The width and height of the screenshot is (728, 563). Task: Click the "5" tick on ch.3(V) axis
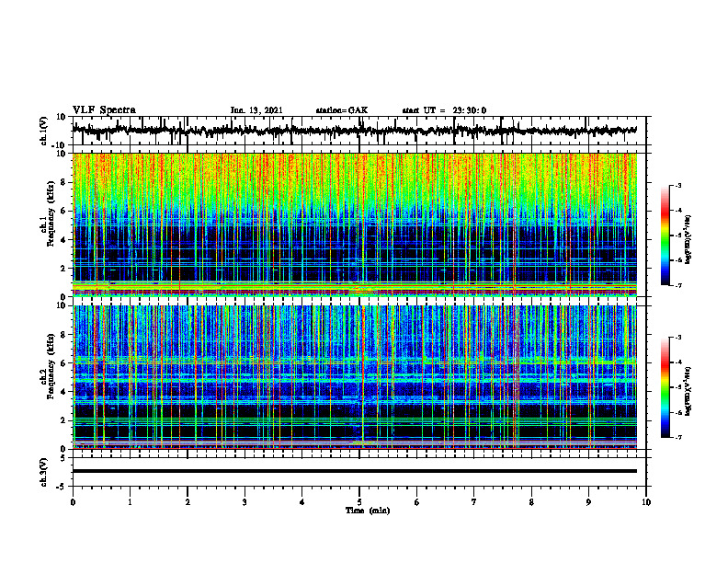pyautogui.click(x=64, y=458)
